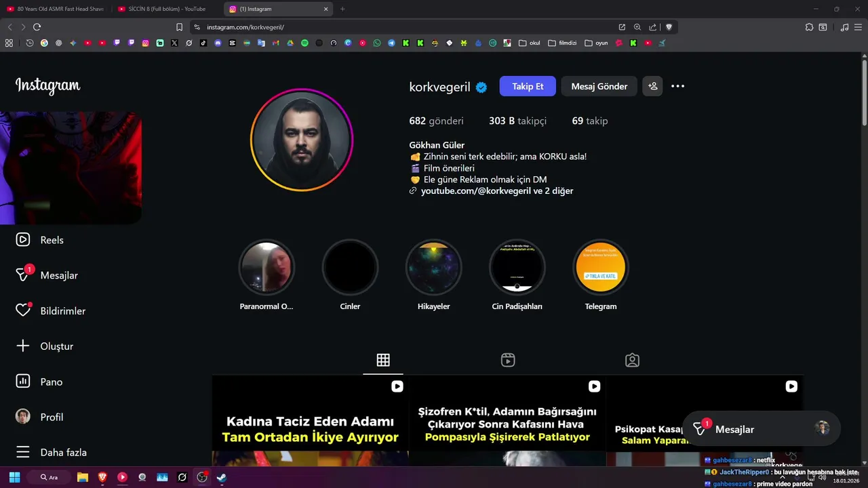Click the share page icon
This screenshot has height=488, width=868.
(x=652, y=27)
